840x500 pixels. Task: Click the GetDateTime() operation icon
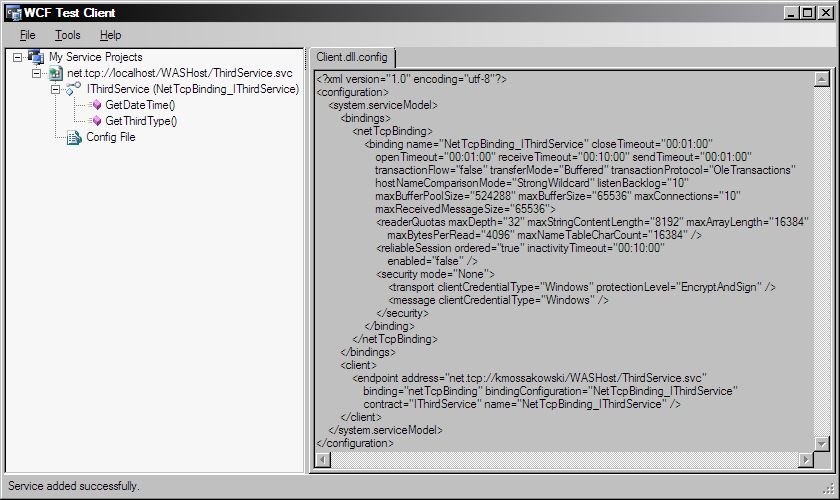96,105
